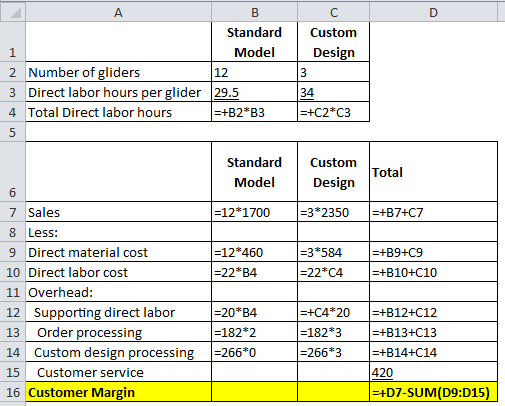Select formula =12*460
Viewport: 505px width, 406px height.
[254, 252]
